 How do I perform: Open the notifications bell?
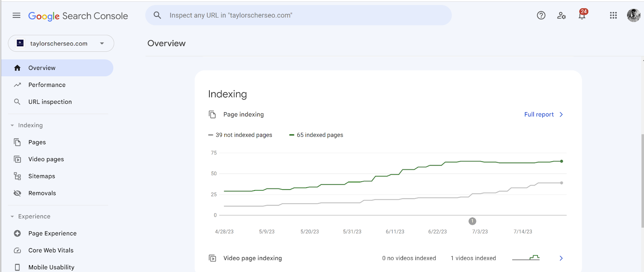tap(582, 16)
